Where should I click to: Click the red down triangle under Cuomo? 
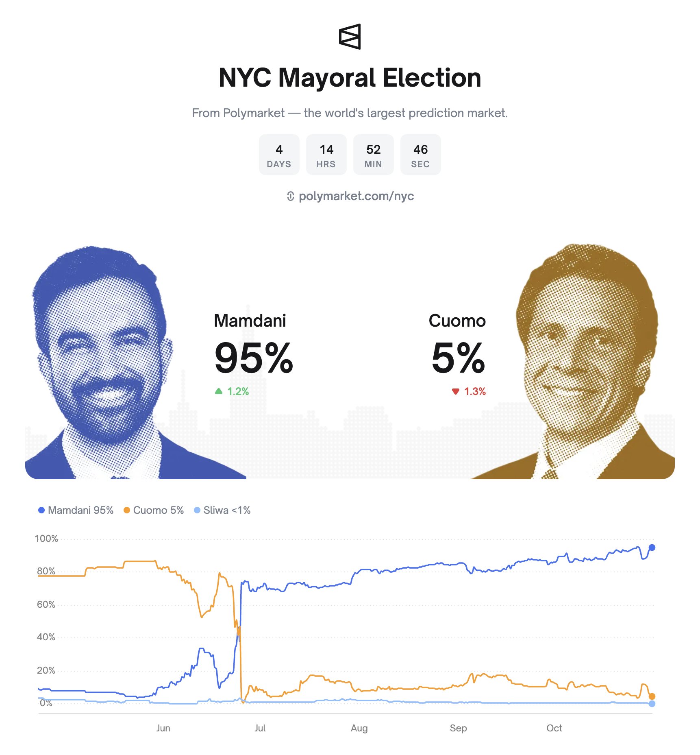coord(456,391)
